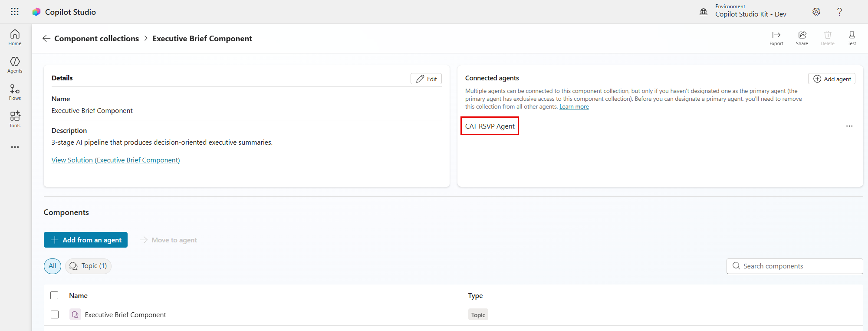Show more sidebar options

[x=15, y=147]
